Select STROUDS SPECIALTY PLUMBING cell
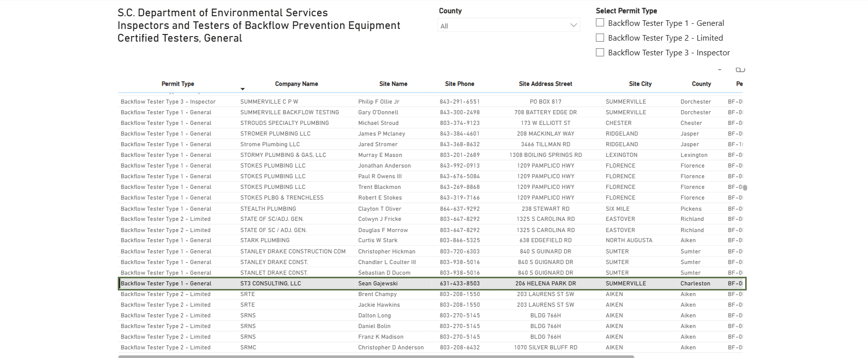The width and height of the screenshot is (868, 358). (x=284, y=123)
